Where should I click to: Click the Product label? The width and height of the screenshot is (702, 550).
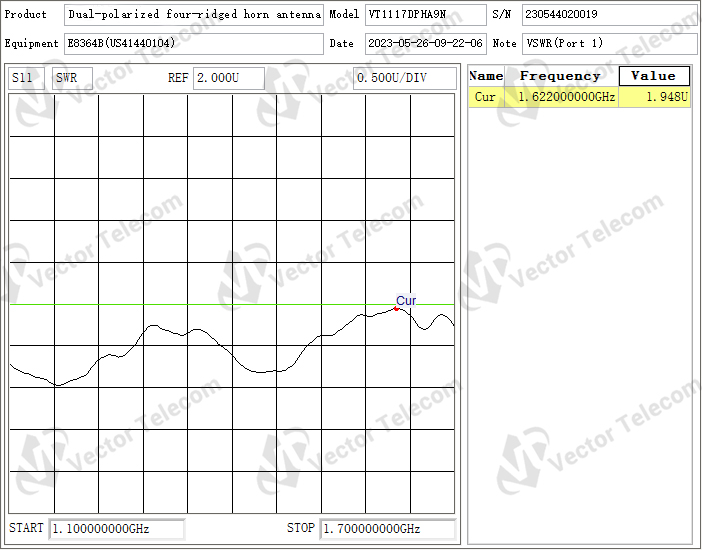pyautogui.click(x=26, y=15)
